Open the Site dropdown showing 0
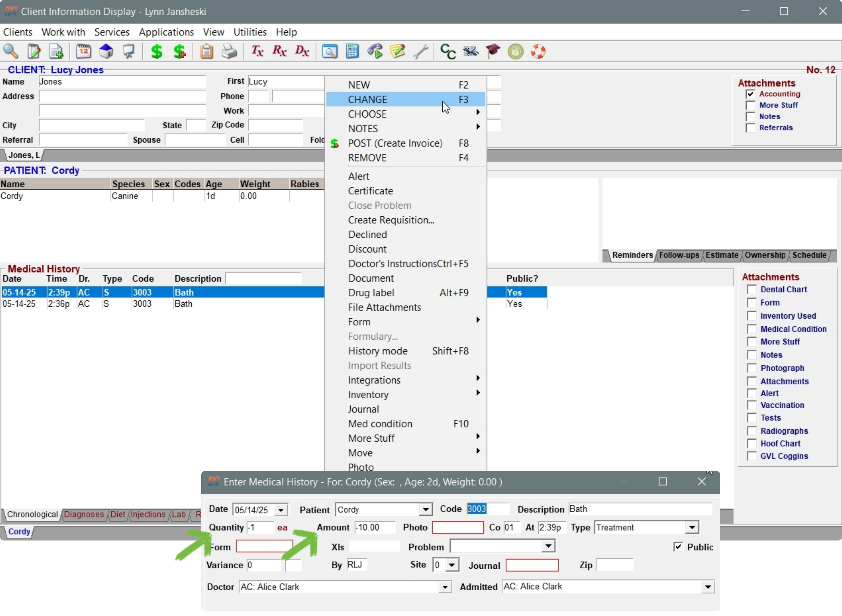Screen dimensions: 842x616 [x=452, y=564]
